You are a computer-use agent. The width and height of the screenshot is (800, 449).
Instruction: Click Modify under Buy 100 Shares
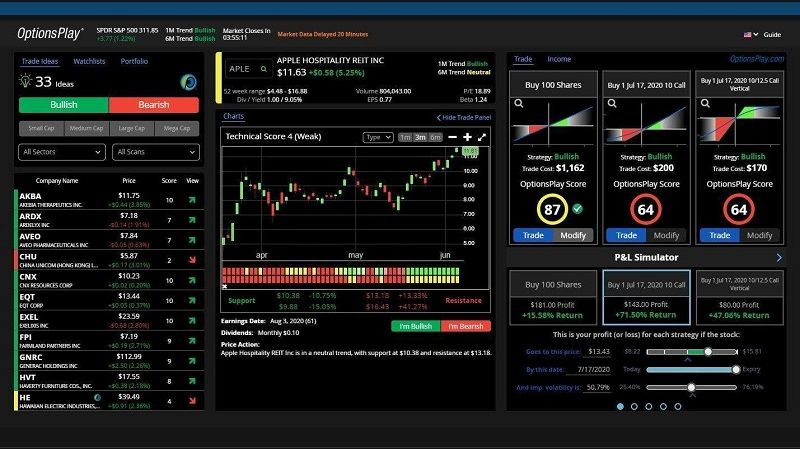click(x=573, y=235)
